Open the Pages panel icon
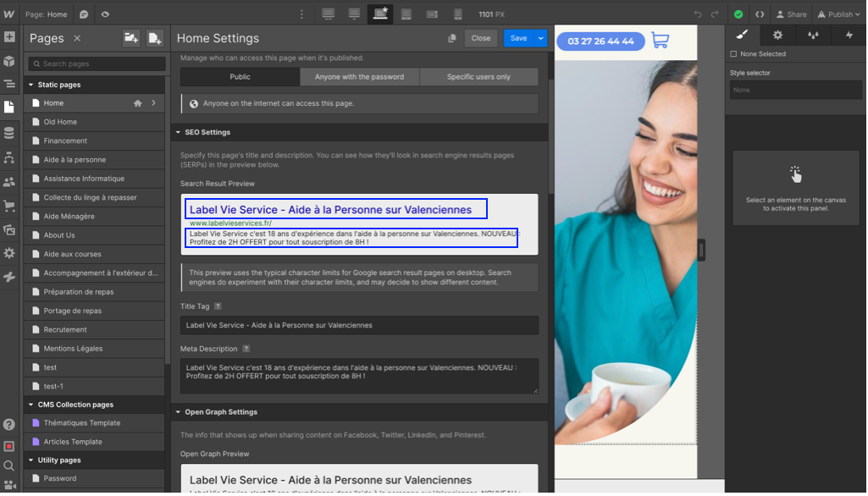868x496 pixels. point(8,107)
